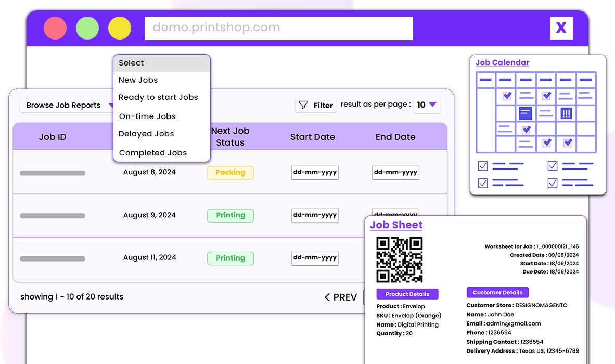Screen dimensions: 615x364
Task: Click the funnel Filter icon
Action: [x=303, y=105]
